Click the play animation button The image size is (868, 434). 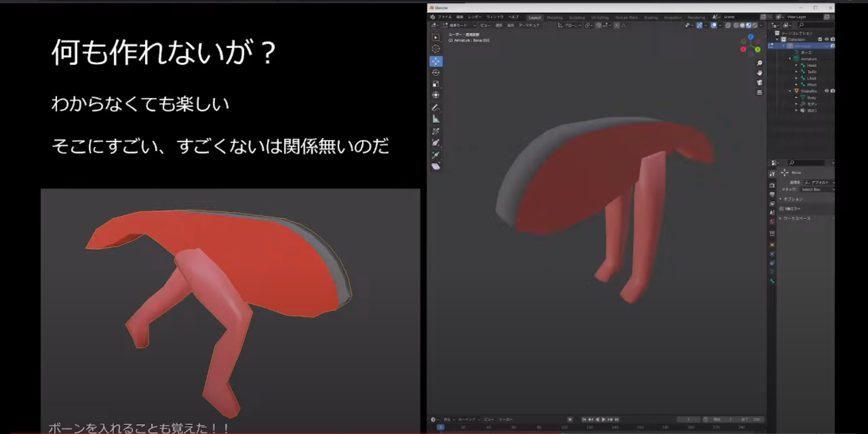604,420
